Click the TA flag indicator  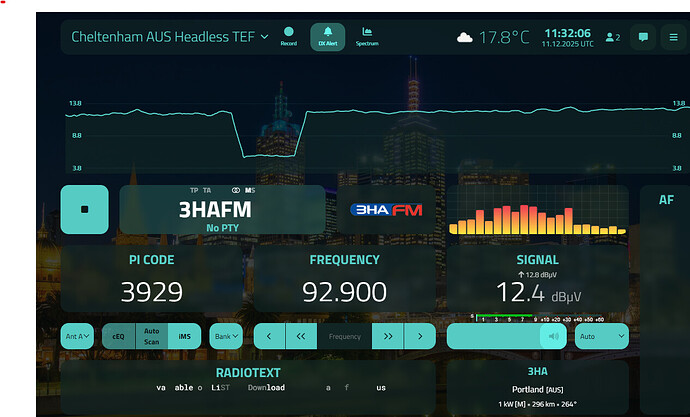click(x=207, y=190)
